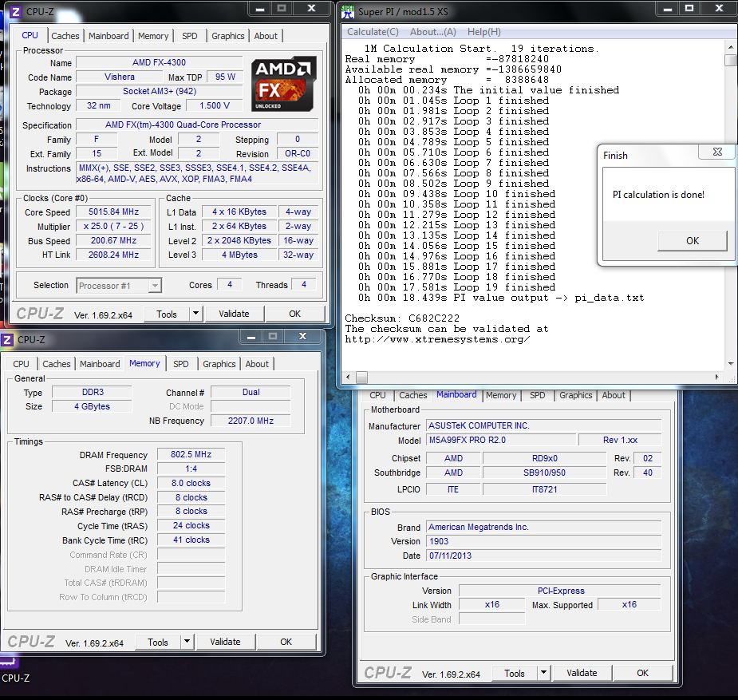The image size is (738, 700).
Task: Click the Core Speed value 5015.84 MHz
Action: (x=113, y=212)
